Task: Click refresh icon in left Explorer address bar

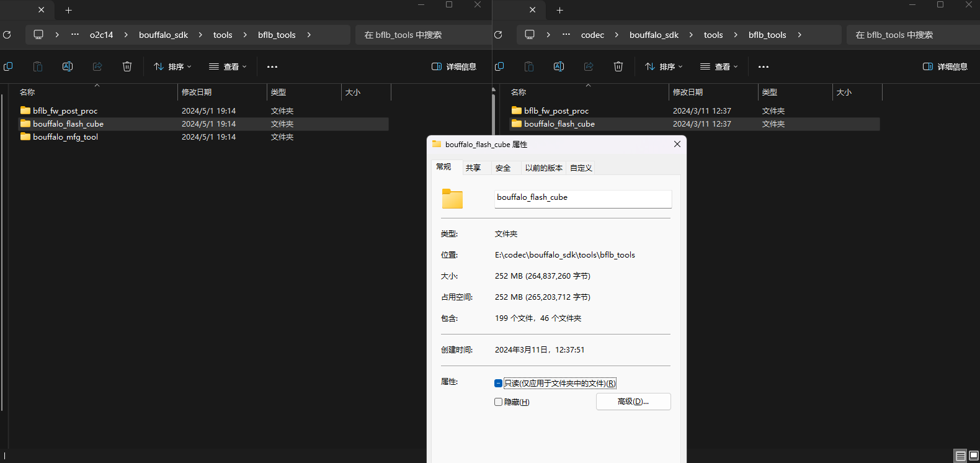Action: (7, 35)
